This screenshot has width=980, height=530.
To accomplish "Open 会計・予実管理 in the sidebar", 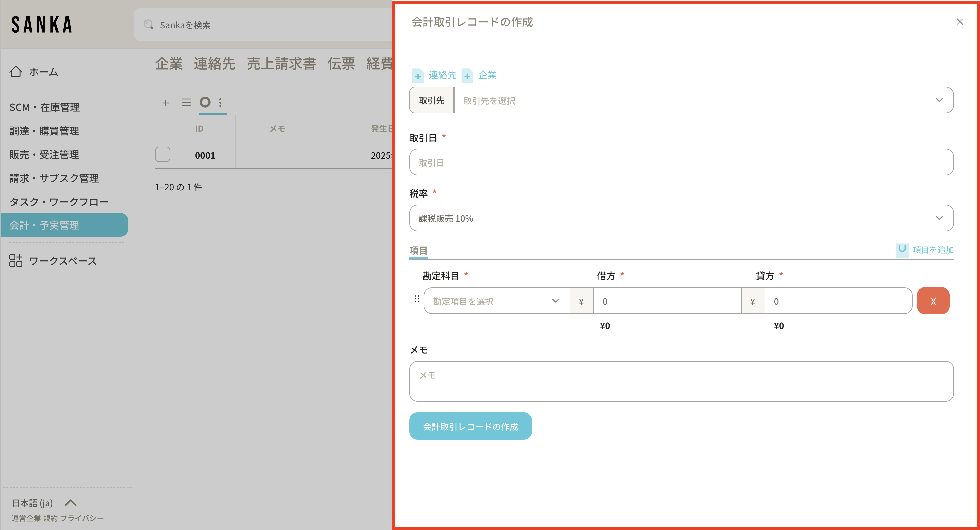I will [64, 225].
